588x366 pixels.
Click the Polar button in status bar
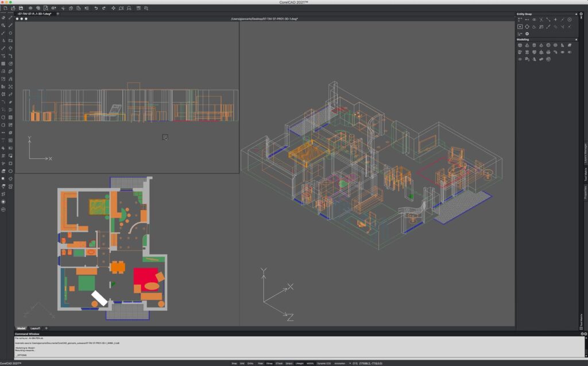[x=260, y=363]
